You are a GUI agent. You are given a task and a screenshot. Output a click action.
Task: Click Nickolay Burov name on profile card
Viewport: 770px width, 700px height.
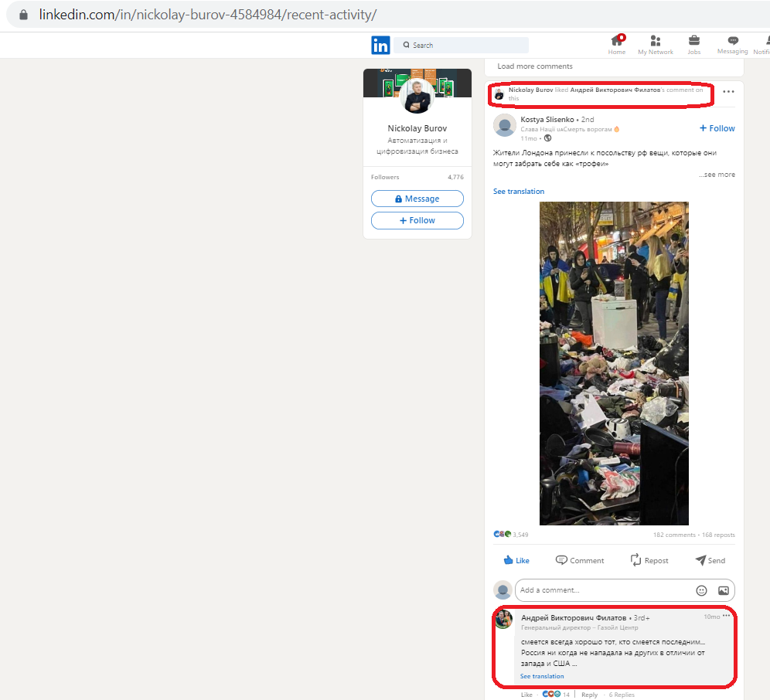(x=417, y=128)
